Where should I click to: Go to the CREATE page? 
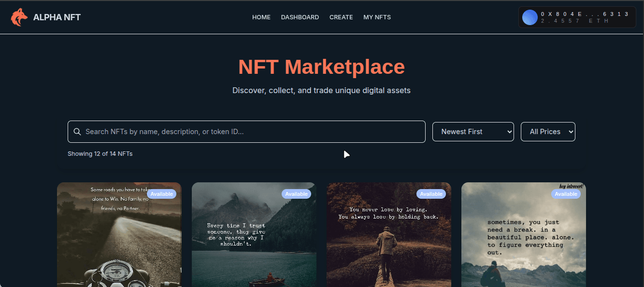[341, 17]
